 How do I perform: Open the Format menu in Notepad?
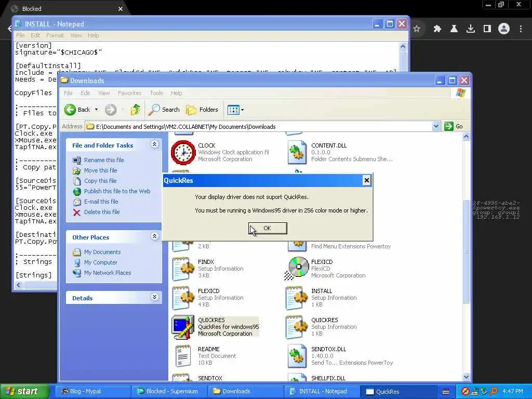(x=55, y=35)
